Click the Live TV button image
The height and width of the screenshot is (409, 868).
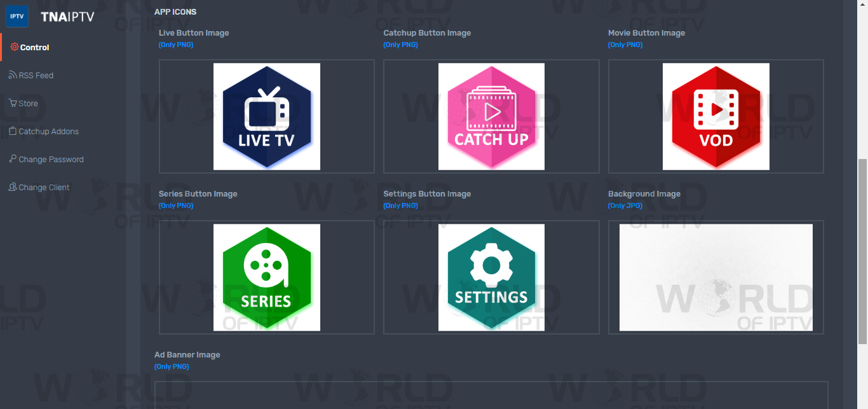point(267,116)
